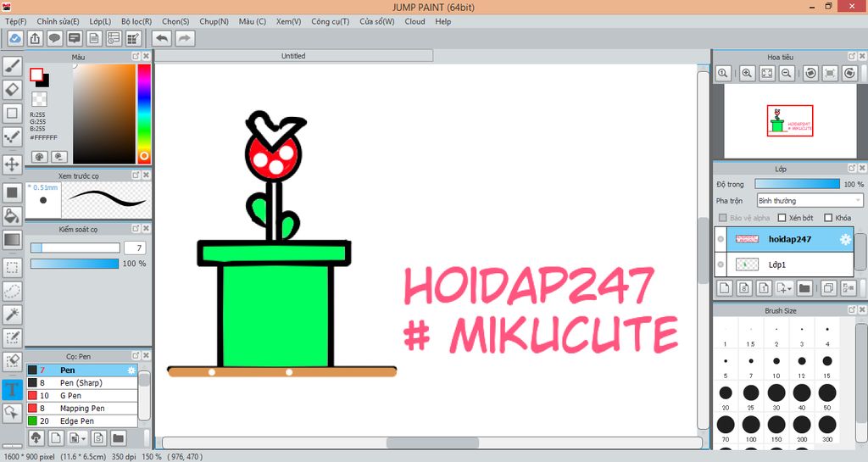Click the brush size value field showing 7
This screenshot has height=462, width=868.
tap(135, 248)
